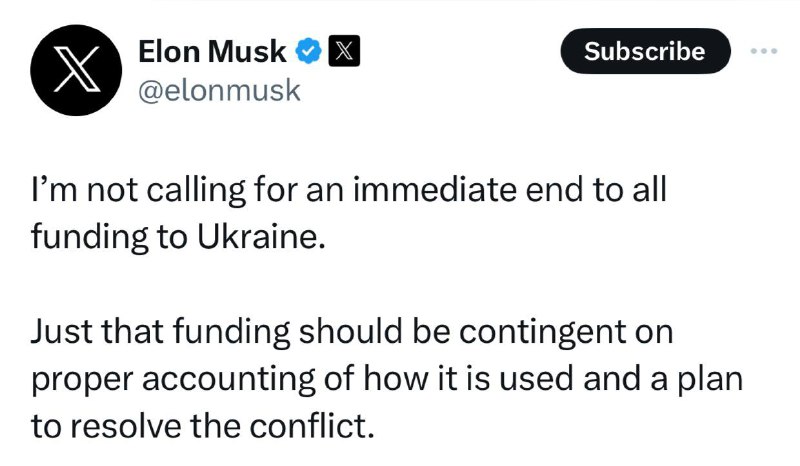Click the word "I'm" opening the post
The image size is (800, 466).
coord(55,190)
